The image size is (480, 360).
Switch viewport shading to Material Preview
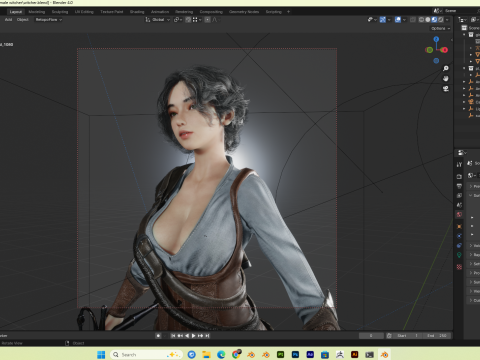pyautogui.click(x=434, y=20)
